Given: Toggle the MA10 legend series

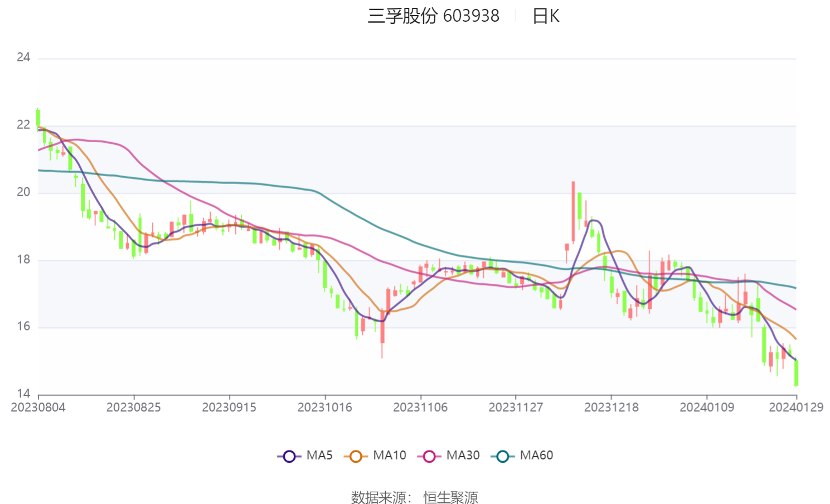Looking at the screenshot, I should [x=375, y=455].
